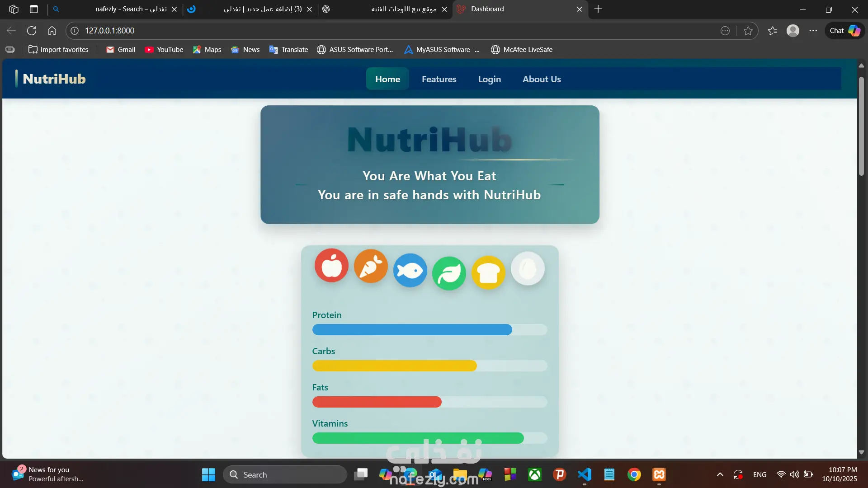Click the yellow bread food icon
The height and width of the screenshot is (488, 868).
488,272
